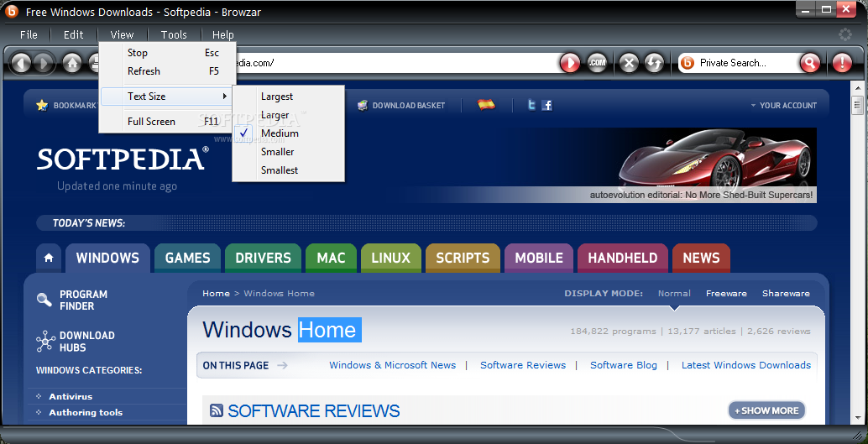This screenshot has height=444, width=868.
Task: Switch to the HANDHELD tab
Action: 623,258
